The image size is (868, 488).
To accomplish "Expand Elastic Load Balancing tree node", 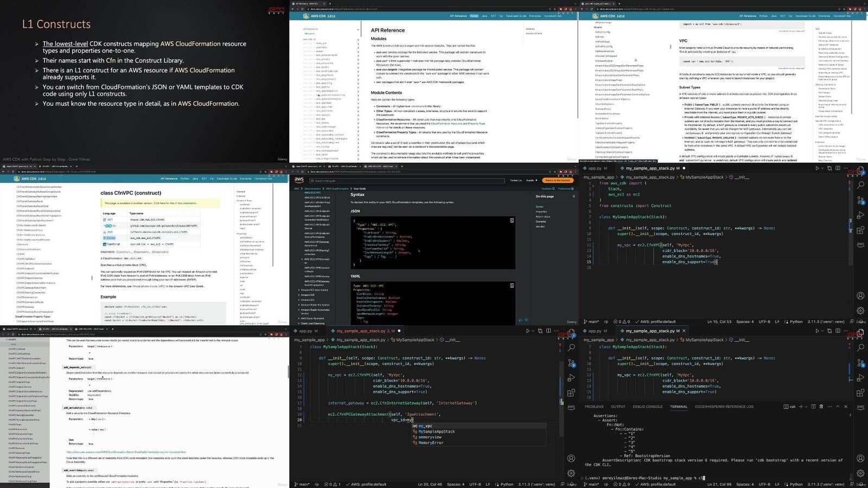I will (299, 323).
